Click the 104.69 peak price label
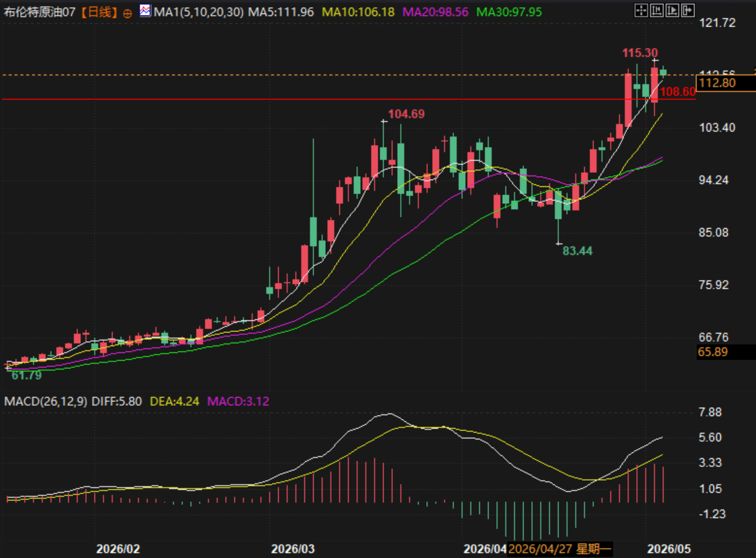 (x=406, y=114)
